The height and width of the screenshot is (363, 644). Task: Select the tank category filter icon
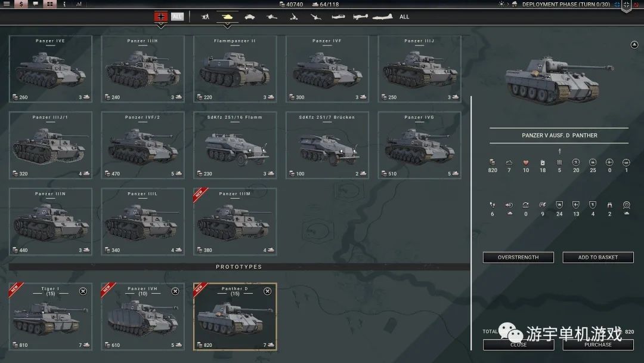point(227,17)
